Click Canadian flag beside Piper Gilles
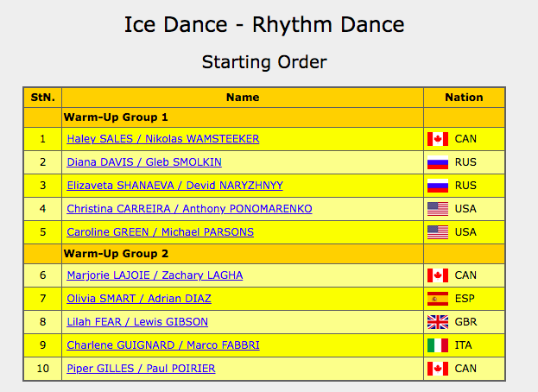Screen dimensions: 538x392 point(438,369)
